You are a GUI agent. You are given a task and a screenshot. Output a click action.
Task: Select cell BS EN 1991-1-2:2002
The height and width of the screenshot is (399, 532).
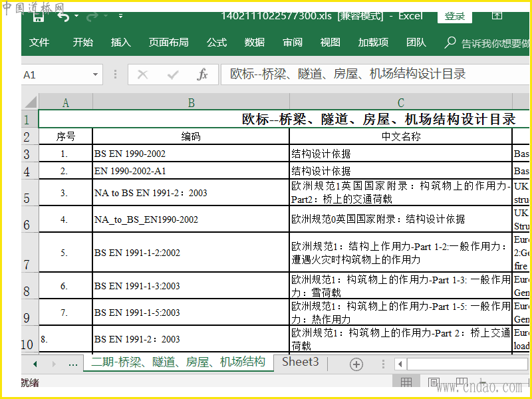pos(191,253)
